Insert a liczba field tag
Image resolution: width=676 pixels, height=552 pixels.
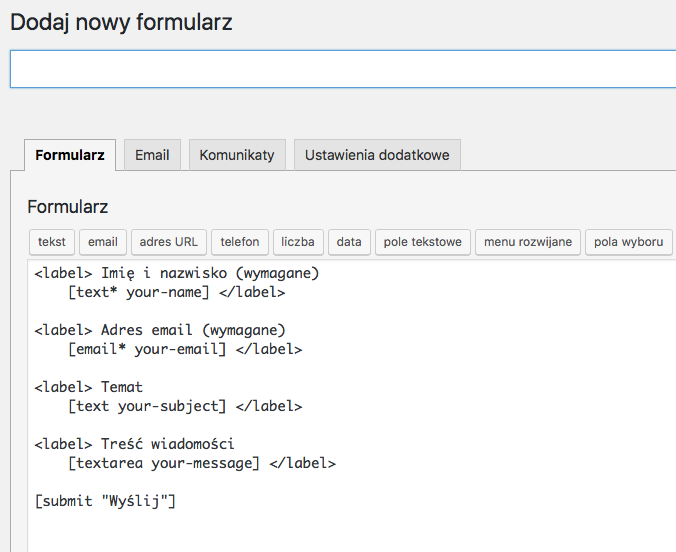click(x=298, y=242)
